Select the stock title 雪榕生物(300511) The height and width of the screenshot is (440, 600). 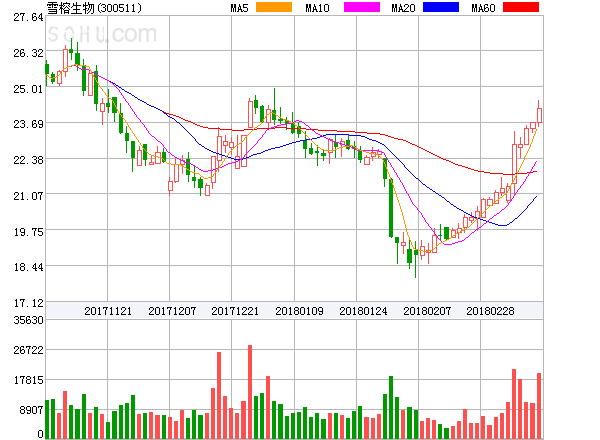pos(94,8)
